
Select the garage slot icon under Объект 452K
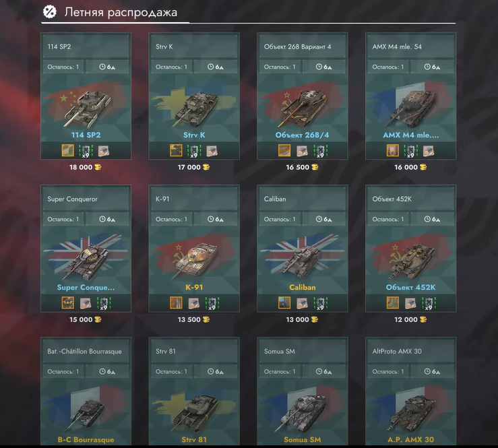point(410,303)
